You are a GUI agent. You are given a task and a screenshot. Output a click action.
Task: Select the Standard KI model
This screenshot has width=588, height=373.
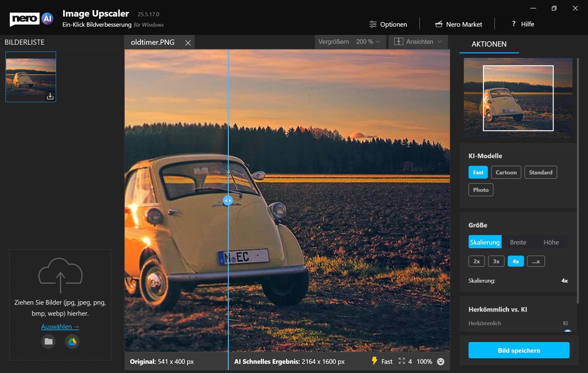tap(541, 172)
